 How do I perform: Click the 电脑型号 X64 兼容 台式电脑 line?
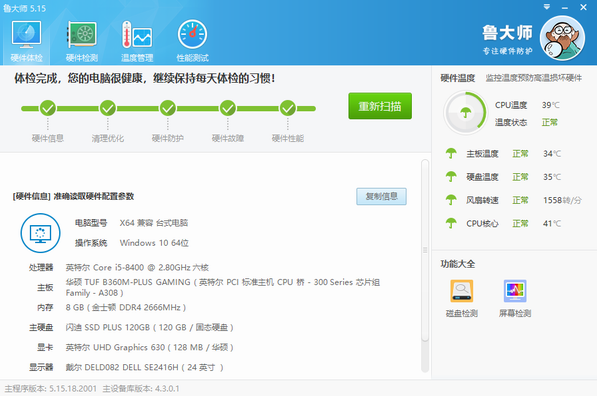[x=131, y=223]
